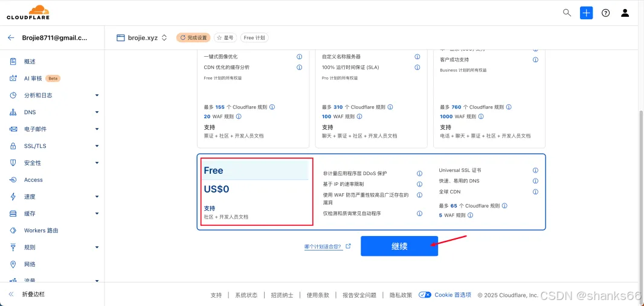Collapse the sidebar with 折叠边栏
The height and width of the screenshot is (306, 644).
pyautogui.click(x=27, y=294)
